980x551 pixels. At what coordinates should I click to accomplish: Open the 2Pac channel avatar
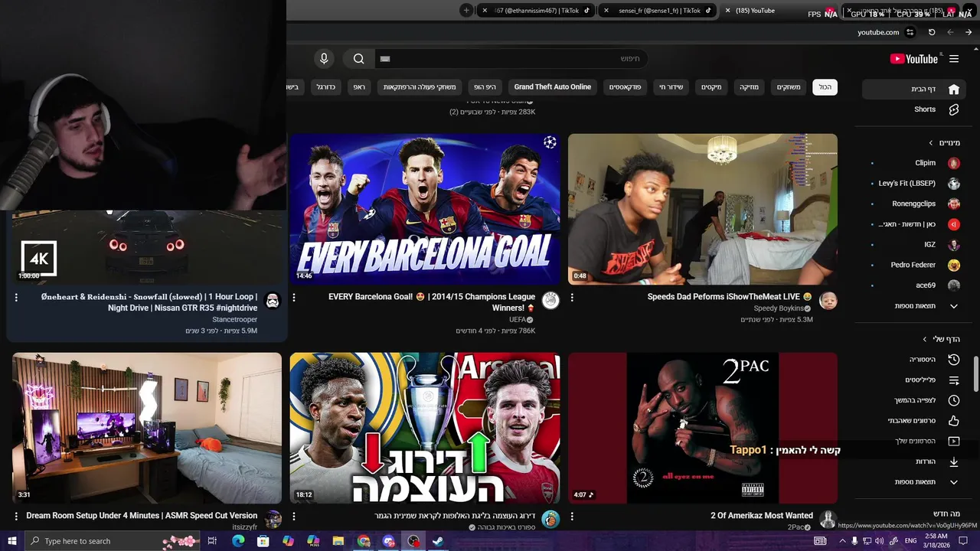[828, 519]
